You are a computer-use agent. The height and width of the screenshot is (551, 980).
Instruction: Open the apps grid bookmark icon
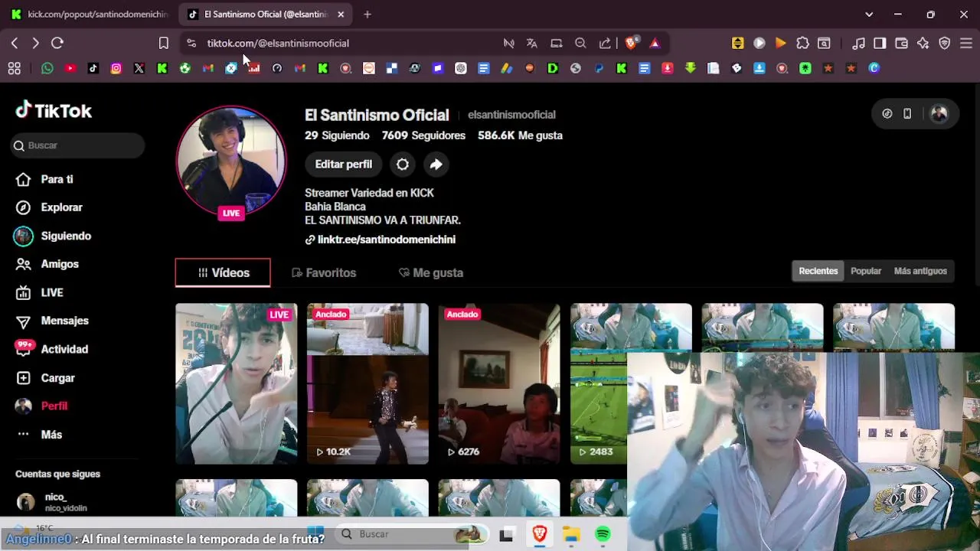point(14,68)
